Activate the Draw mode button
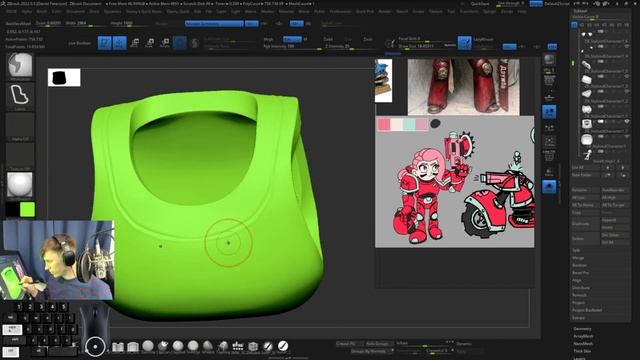 [120, 43]
